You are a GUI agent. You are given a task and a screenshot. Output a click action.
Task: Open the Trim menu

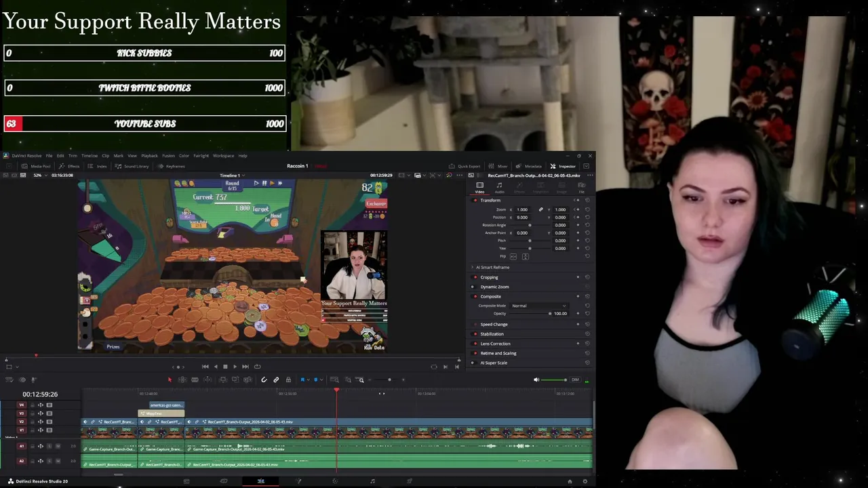73,155
